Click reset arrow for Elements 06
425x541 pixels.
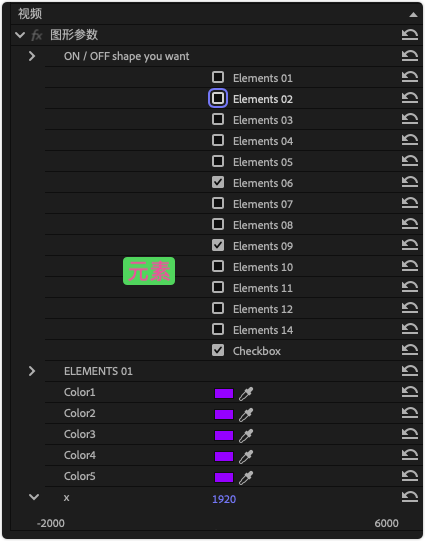(x=410, y=182)
